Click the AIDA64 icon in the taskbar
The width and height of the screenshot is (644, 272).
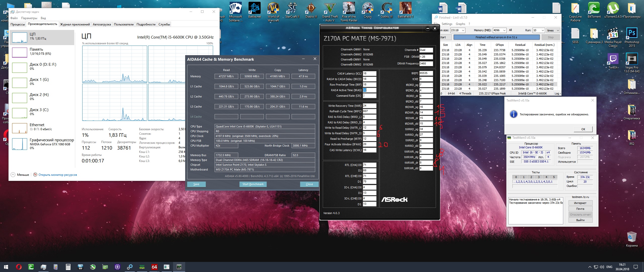click(x=154, y=267)
